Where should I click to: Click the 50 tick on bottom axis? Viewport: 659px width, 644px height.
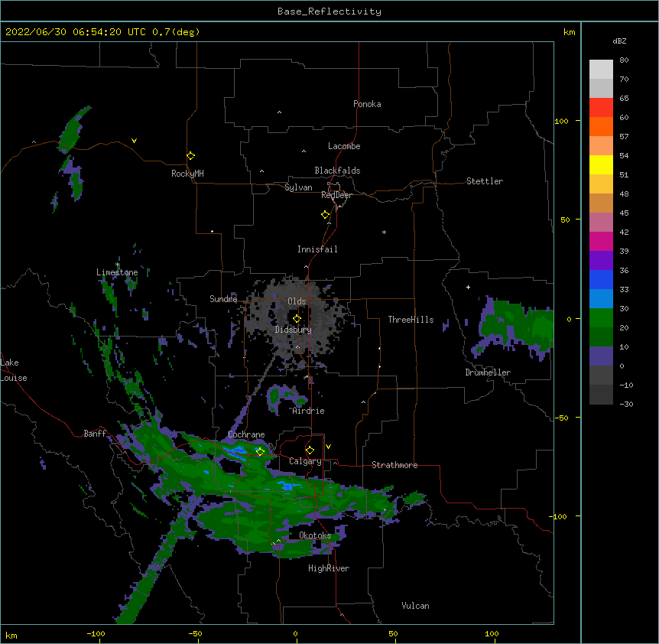(394, 633)
